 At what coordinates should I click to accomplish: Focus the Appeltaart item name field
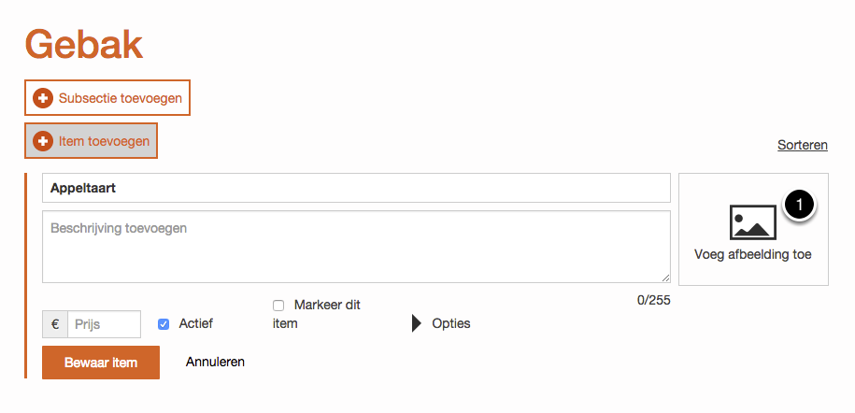coord(355,188)
